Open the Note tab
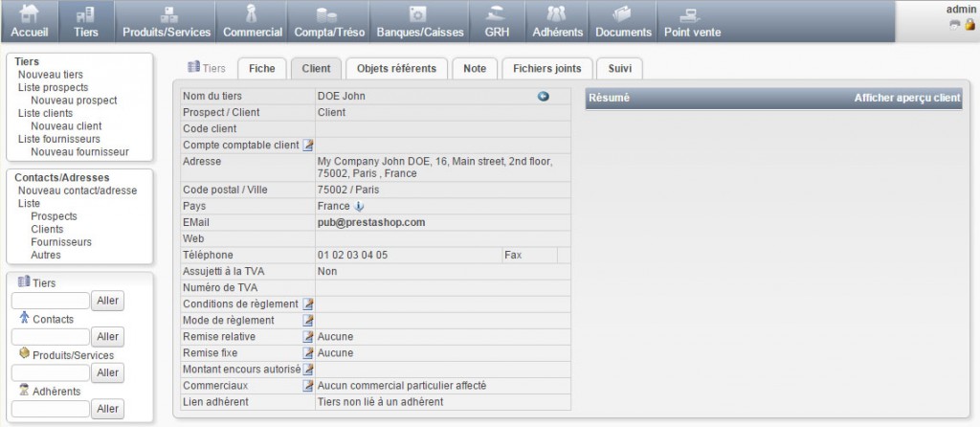 click(x=475, y=69)
